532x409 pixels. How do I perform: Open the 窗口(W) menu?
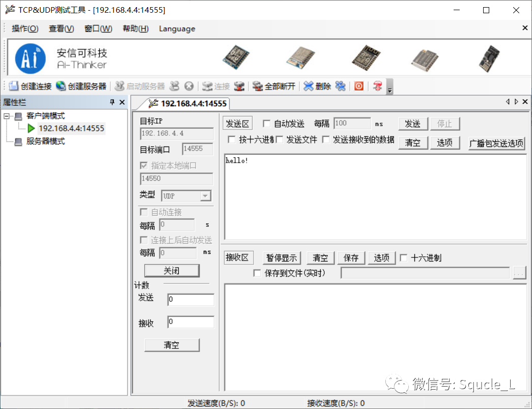98,28
